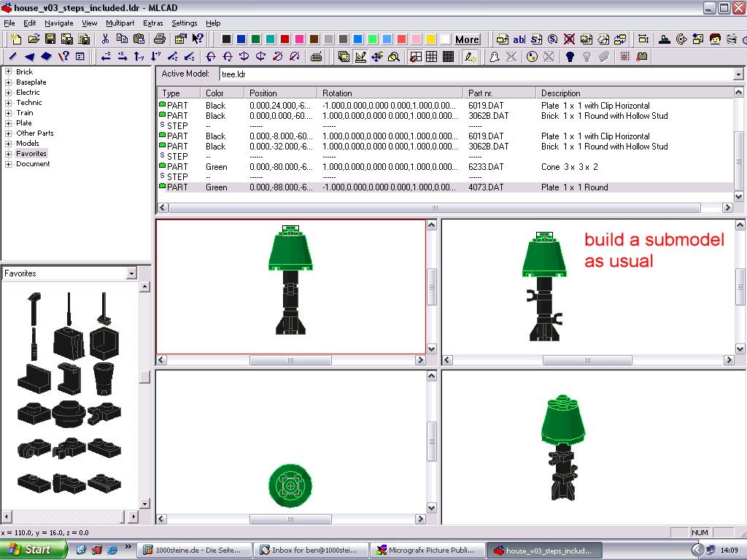Switch to edit/place mode ruler tool
Image resolution: width=747 pixels, height=560 pixels.
(x=360, y=57)
